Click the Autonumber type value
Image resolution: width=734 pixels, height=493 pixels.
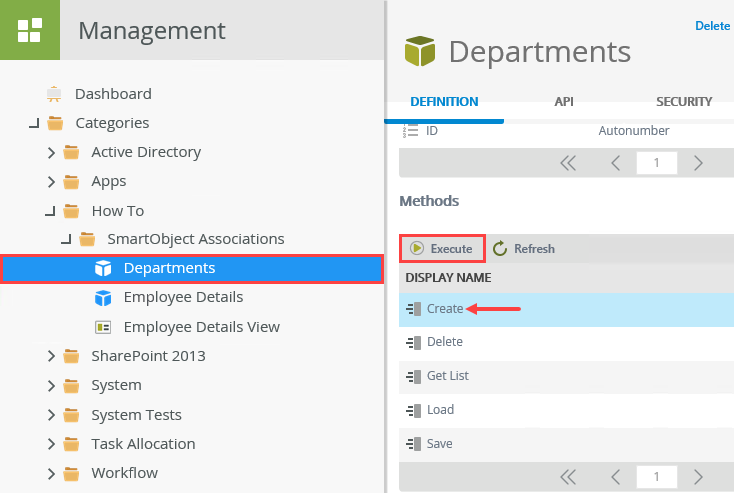pyautogui.click(x=634, y=131)
